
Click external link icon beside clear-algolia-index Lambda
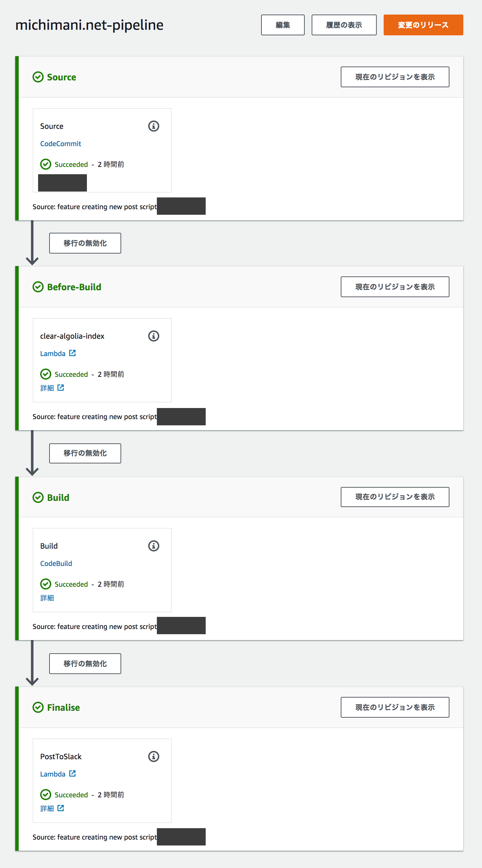coord(72,353)
